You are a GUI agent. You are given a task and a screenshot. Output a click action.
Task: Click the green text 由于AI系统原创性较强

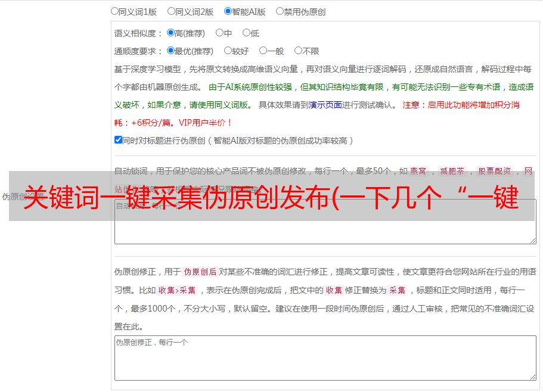coord(250,87)
